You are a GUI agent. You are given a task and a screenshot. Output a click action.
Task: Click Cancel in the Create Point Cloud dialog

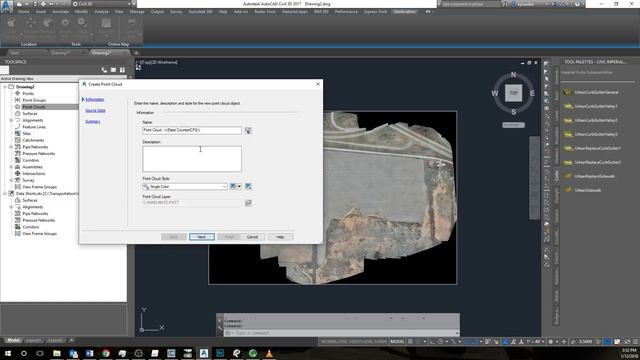252,237
